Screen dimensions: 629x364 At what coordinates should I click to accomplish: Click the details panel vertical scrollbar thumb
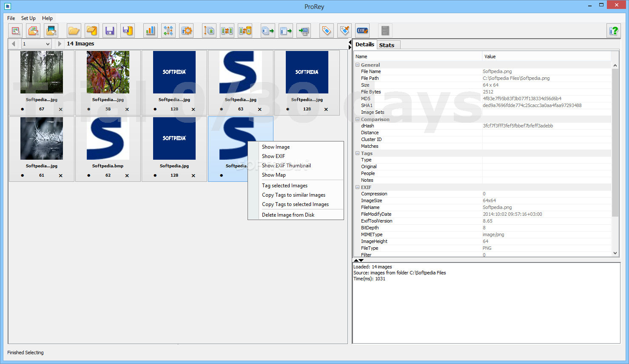click(x=615, y=142)
